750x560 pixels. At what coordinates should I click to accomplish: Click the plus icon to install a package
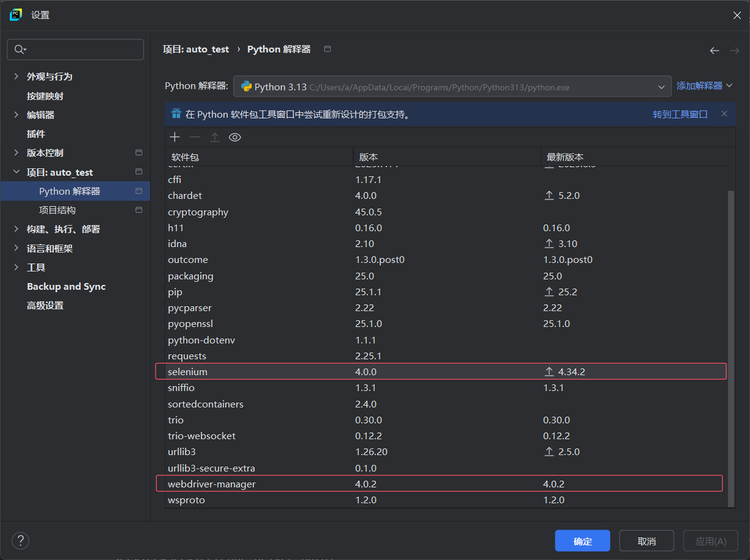(175, 137)
